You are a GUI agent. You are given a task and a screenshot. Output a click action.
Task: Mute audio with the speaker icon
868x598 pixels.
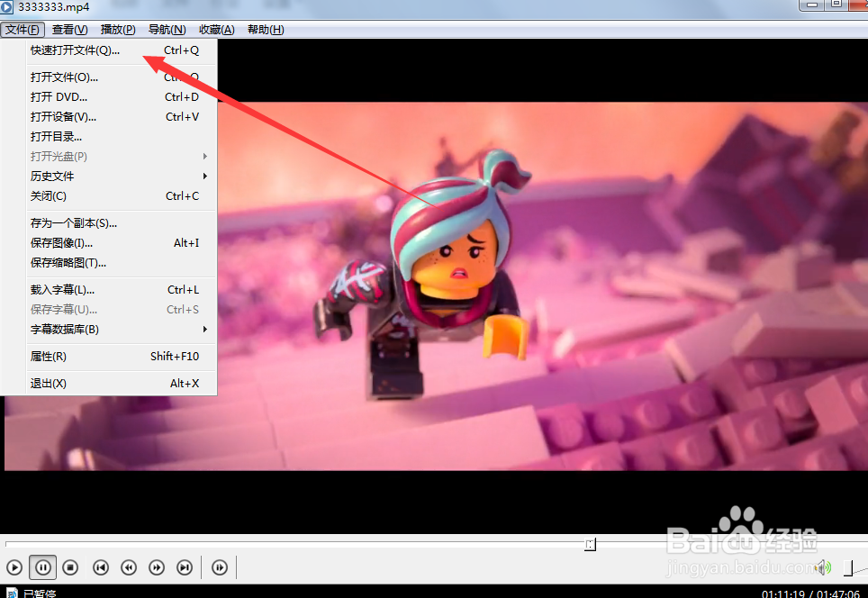click(x=823, y=567)
